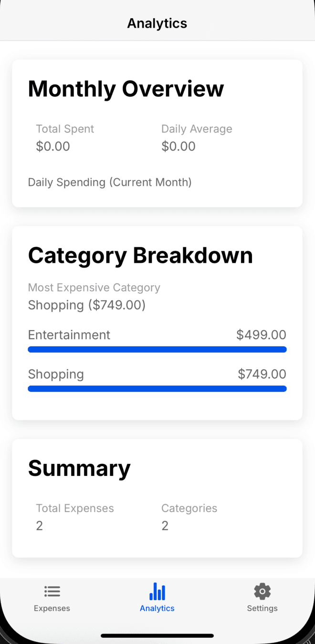Click the Categories count value
The width and height of the screenshot is (315, 644).
(165, 525)
